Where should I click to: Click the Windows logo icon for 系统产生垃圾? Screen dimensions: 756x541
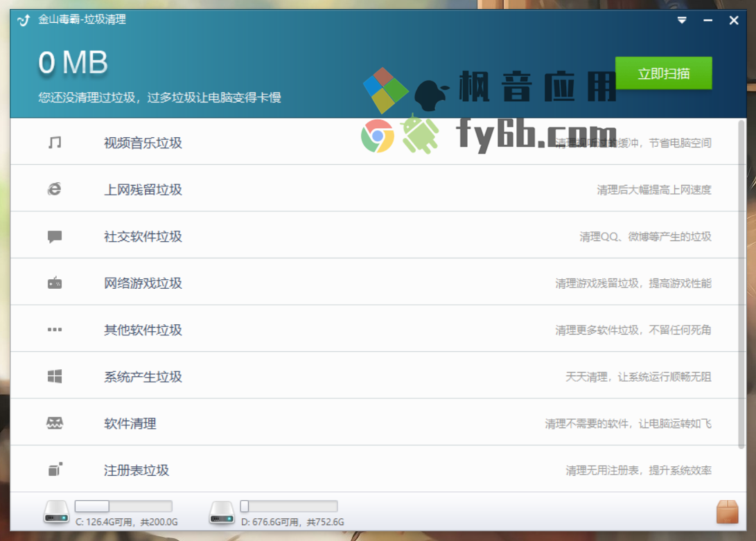click(55, 376)
